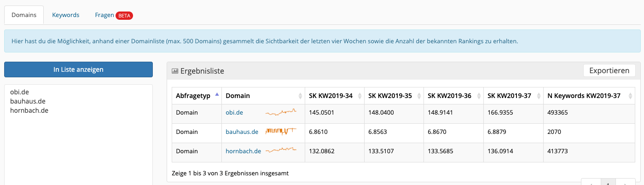This screenshot has width=644, height=185.
Task: Open the obi.de domain link
Action: click(x=234, y=112)
